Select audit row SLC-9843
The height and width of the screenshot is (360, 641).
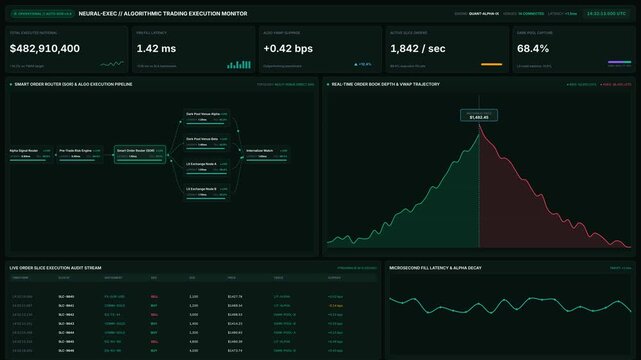(x=193, y=324)
